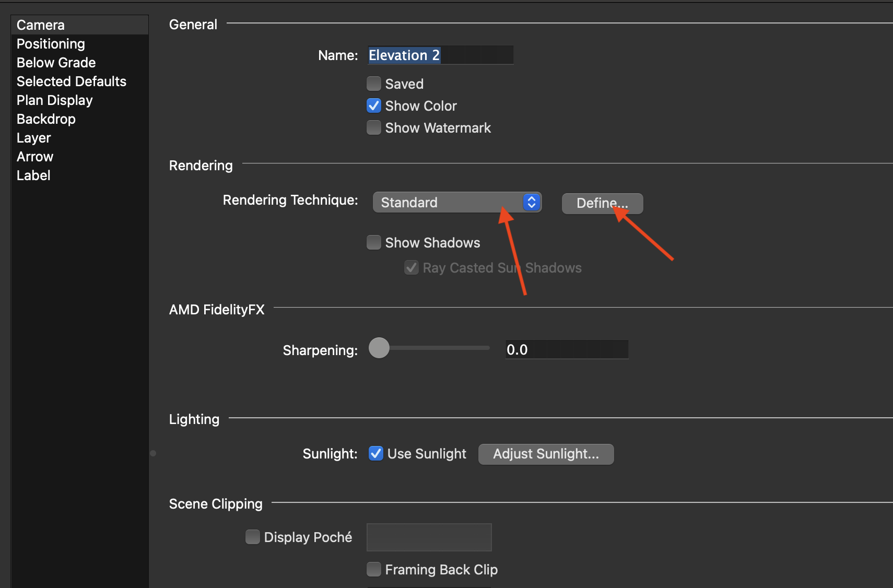Viewport: 893px width, 588px height.
Task: Click the Sharpening value field 0.0
Action: point(567,349)
